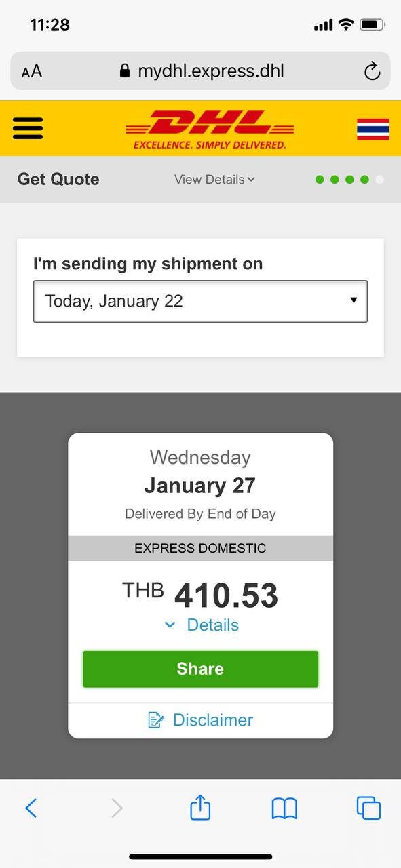Viewport: 401px width, 868px height.
Task: Open the Disclaimer link
Action: (x=213, y=720)
